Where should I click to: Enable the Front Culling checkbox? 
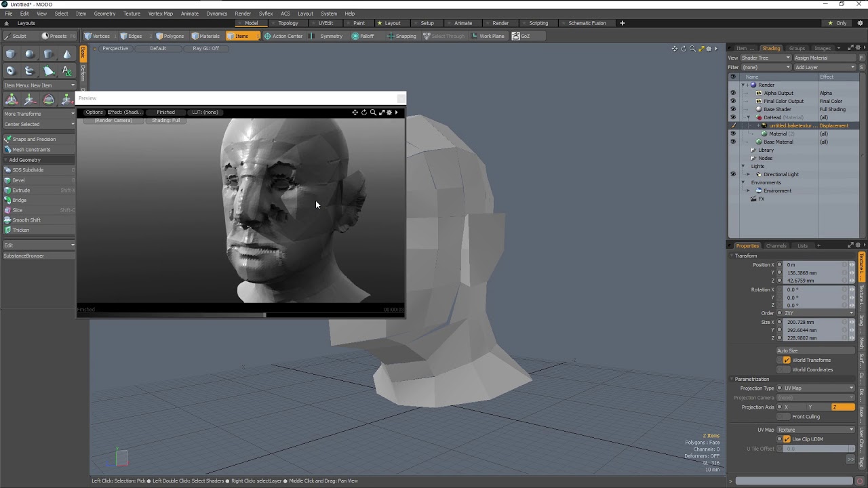787,416
